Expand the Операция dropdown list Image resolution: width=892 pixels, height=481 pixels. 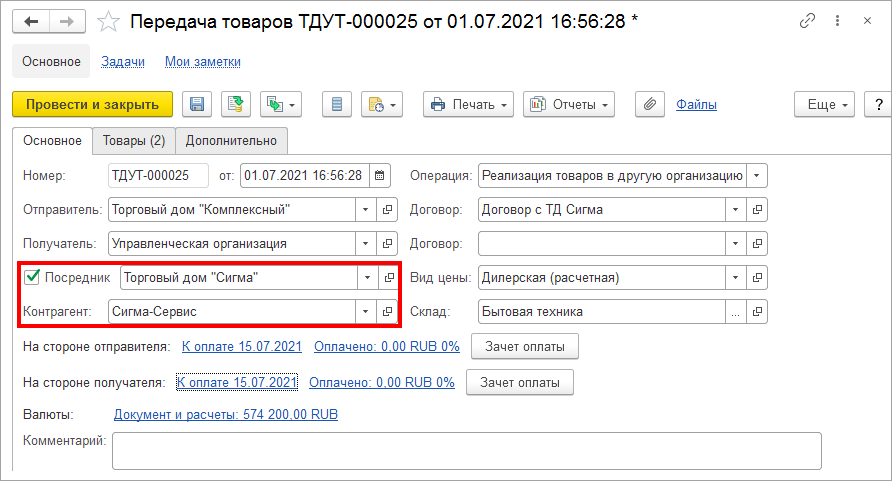point(757,176)
